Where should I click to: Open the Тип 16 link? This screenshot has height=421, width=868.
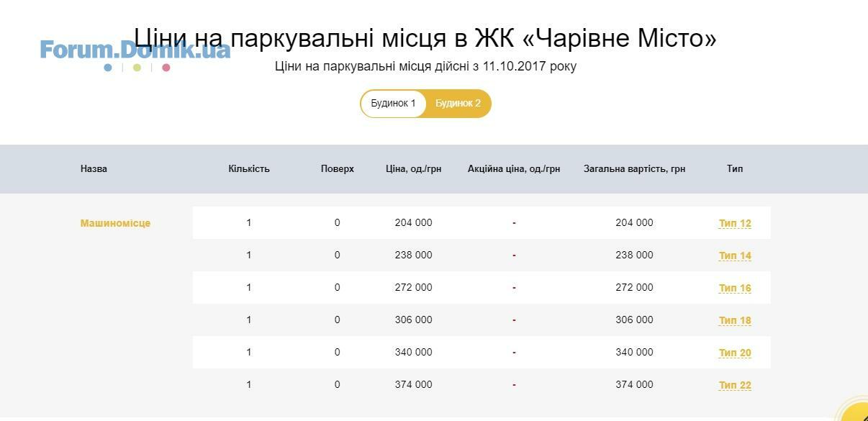tap(735, 288)
